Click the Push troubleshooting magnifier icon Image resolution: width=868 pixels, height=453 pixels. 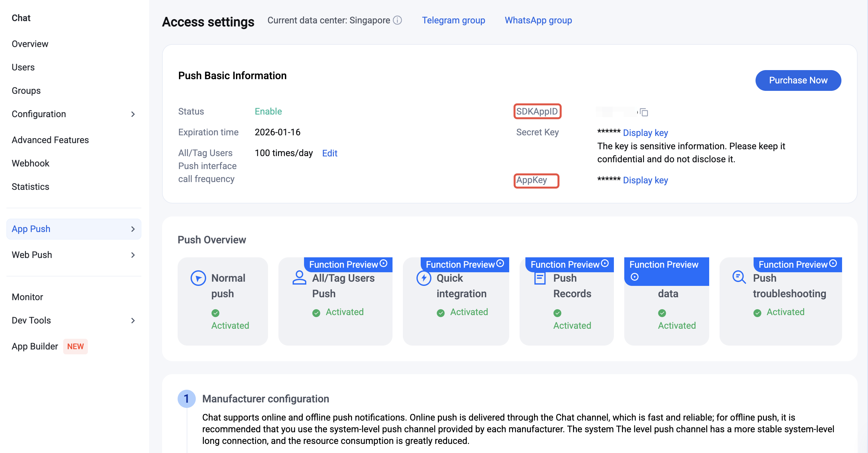(739, 277)
